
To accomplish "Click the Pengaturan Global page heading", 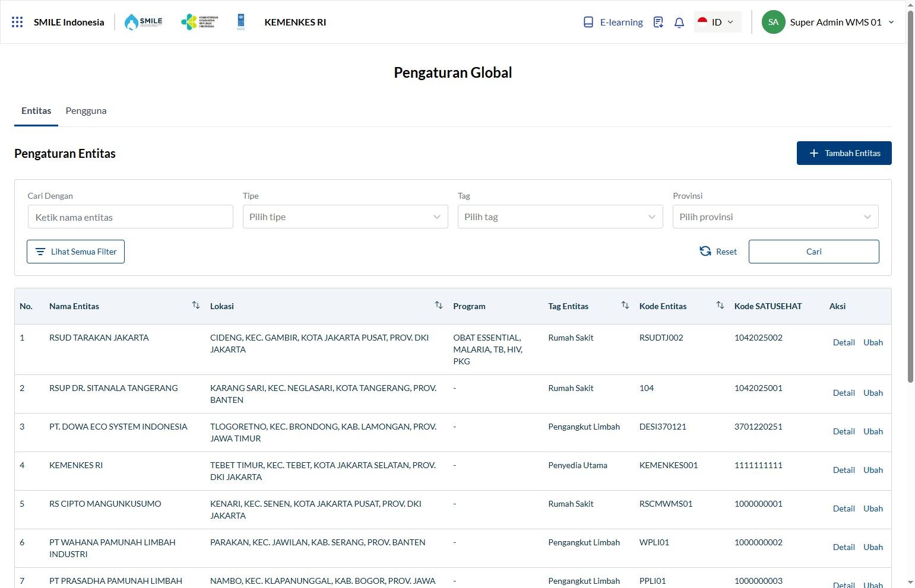I will click(452, 72).
